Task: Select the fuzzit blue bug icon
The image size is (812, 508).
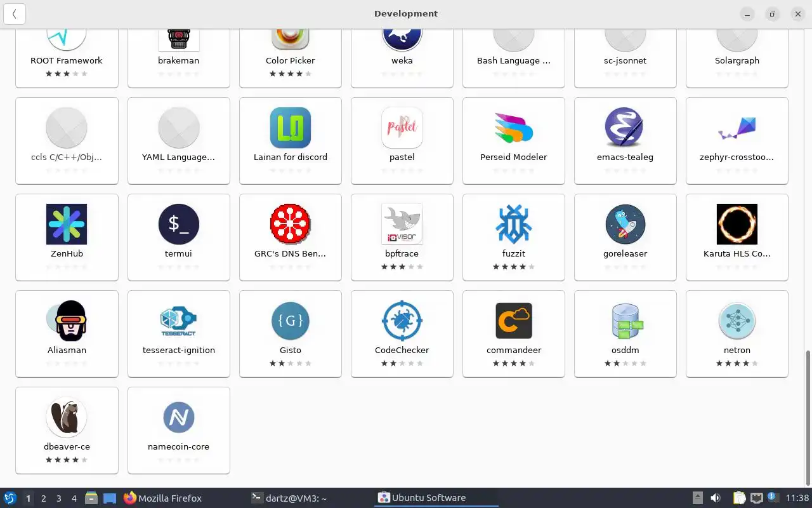Action: click(514, 224)
